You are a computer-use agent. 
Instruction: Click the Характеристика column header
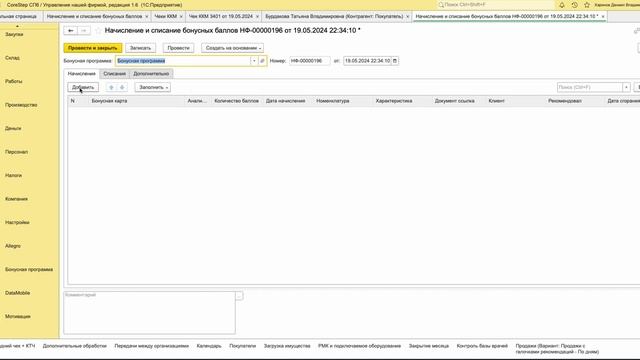393,101
